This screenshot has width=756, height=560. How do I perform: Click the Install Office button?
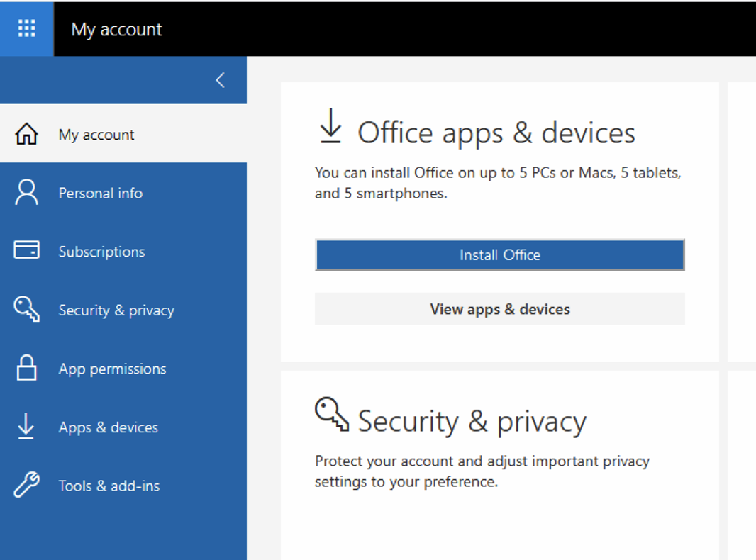(499, 254)
